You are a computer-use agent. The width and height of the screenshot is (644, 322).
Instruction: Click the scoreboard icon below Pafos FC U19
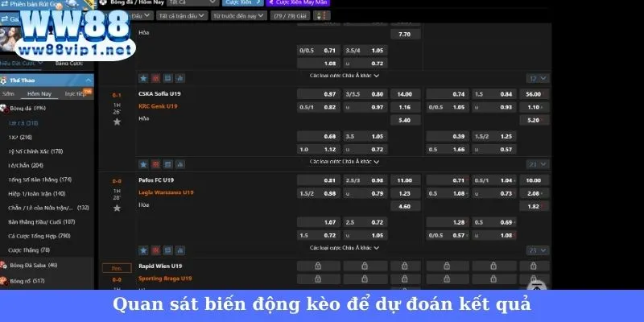click(167, 250)
